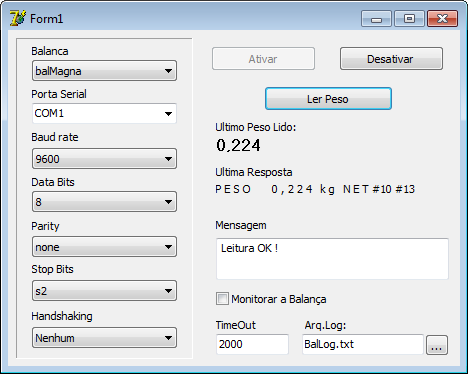The height and width of the screenshot is (374, 469).
Task: Enable the Monitorar a Balança checkbox
Action: pos(222,299)
